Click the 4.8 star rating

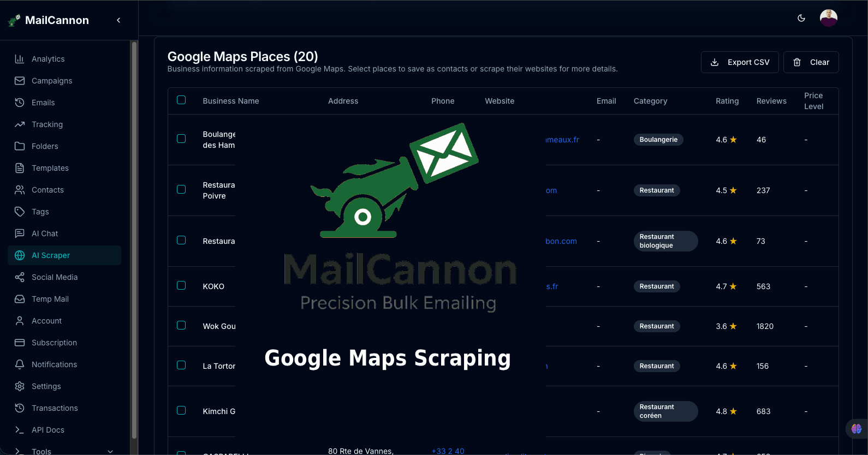pos(726,411)
